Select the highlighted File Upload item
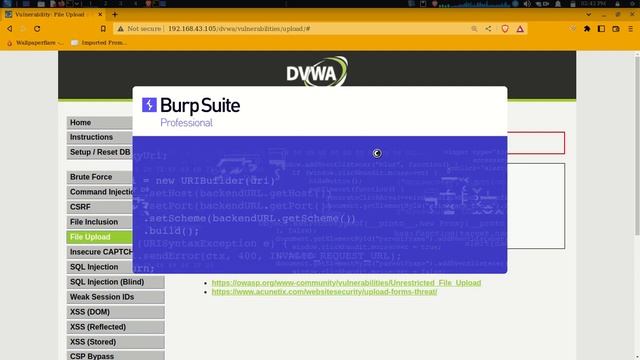This screenshot has height=360, width=640. pyautogui.click(x=100, y=237)
